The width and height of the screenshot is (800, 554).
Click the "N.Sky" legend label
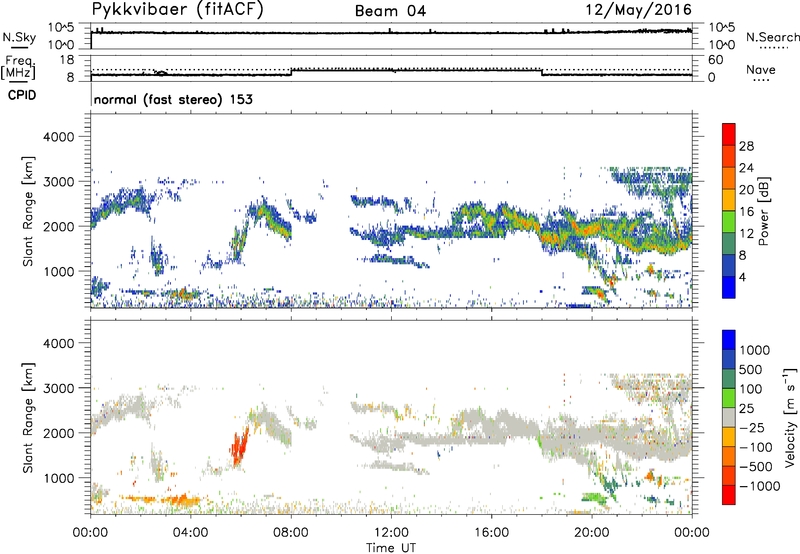(19, 38)
